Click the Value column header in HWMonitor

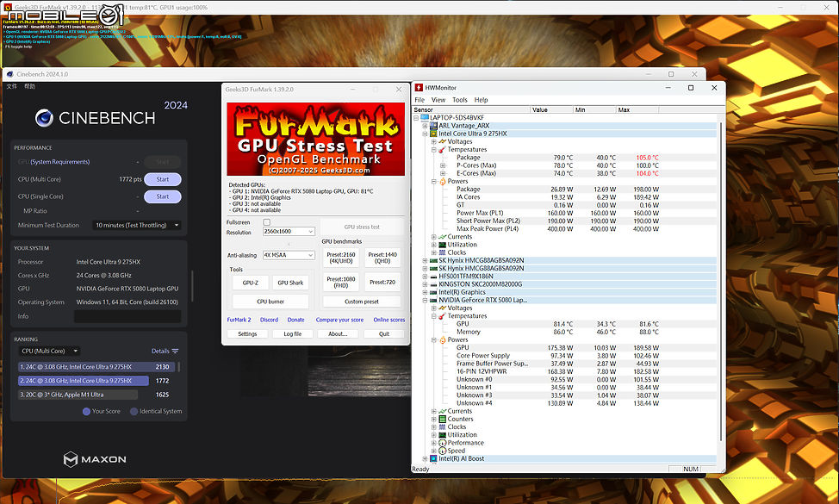tap(551, 109)
